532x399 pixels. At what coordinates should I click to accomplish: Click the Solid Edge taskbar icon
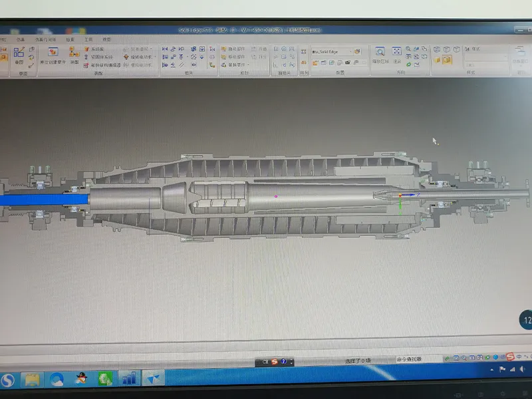pos(153,378)
